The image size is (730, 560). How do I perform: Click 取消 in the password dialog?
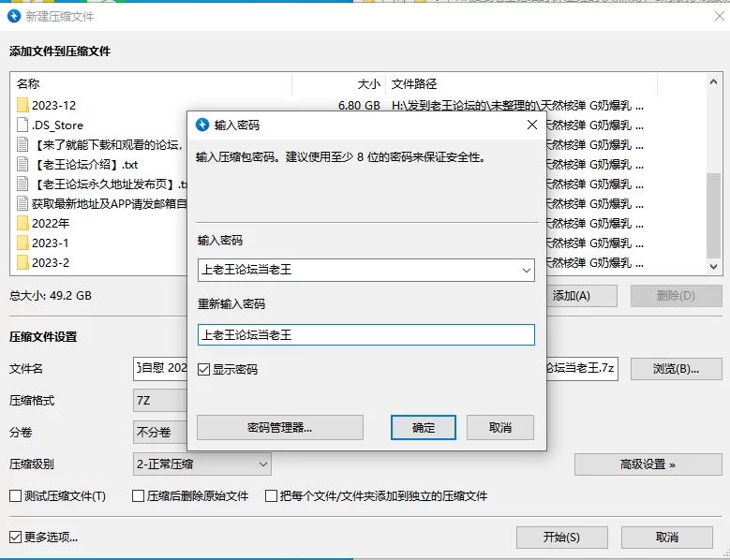click(500, 427)
